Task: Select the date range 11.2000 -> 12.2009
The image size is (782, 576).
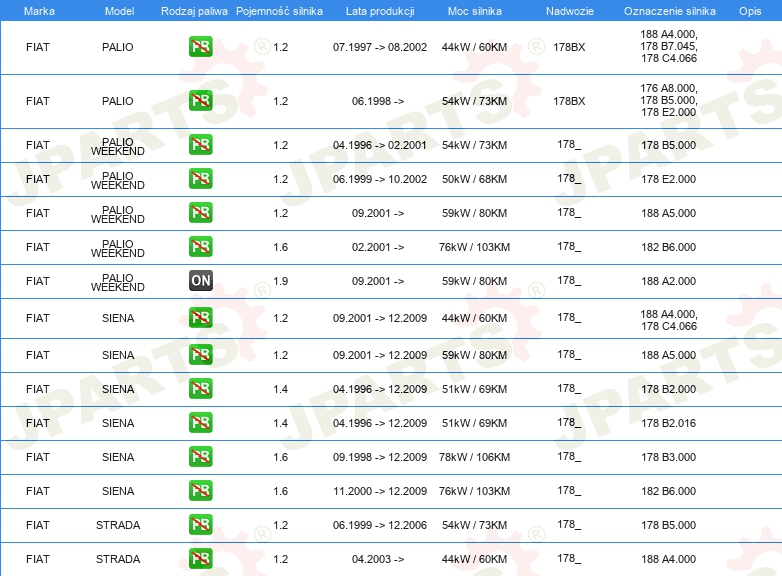Action: click(380, 491)
